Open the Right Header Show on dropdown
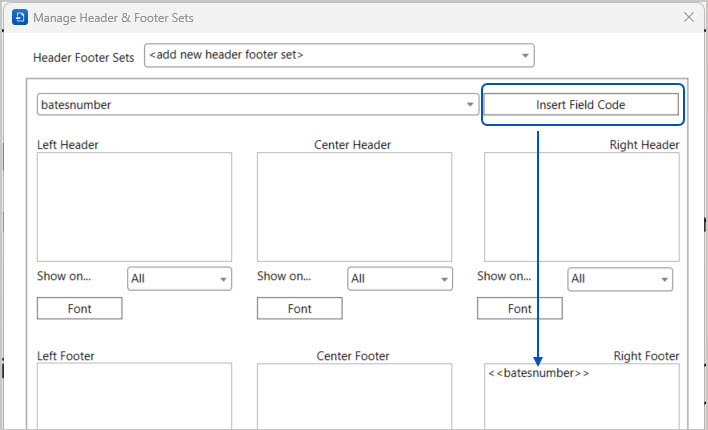This screenshot has height=430, width=708. click(620, 279)
